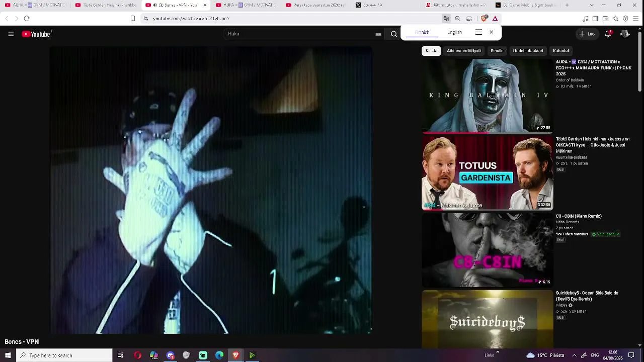The height and width of the screenshot is (362, 644).
Task: Open Tästä Garden Helsinki video title
Action: point(593,145)
